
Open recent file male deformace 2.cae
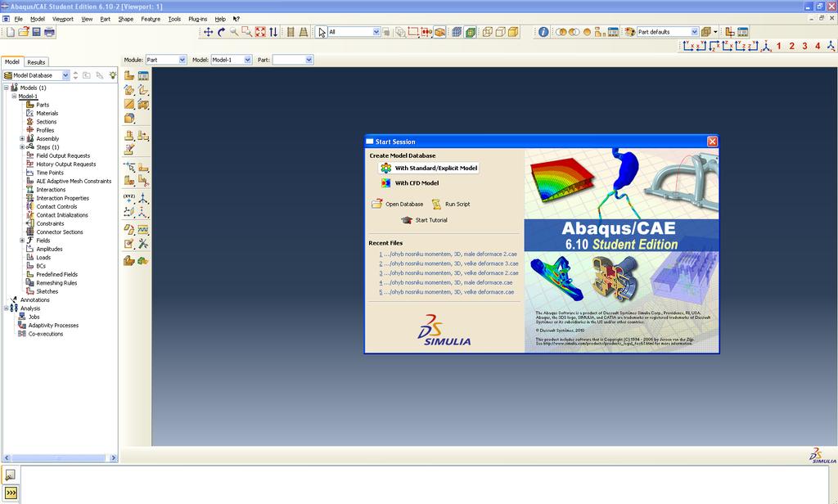click(448, 254)
